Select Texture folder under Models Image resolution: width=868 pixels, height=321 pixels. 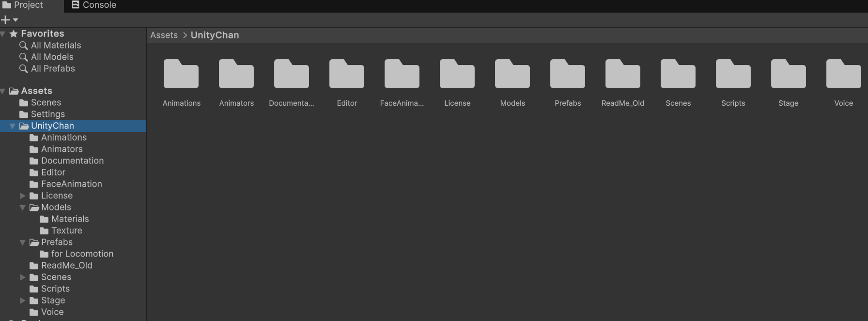pos(66,231)
